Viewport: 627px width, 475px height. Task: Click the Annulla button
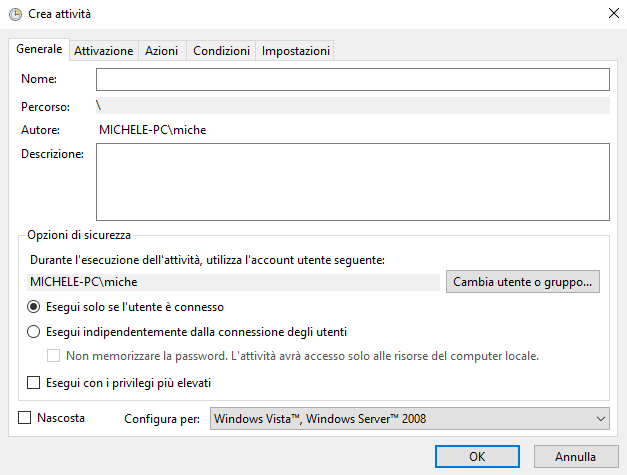575,457
